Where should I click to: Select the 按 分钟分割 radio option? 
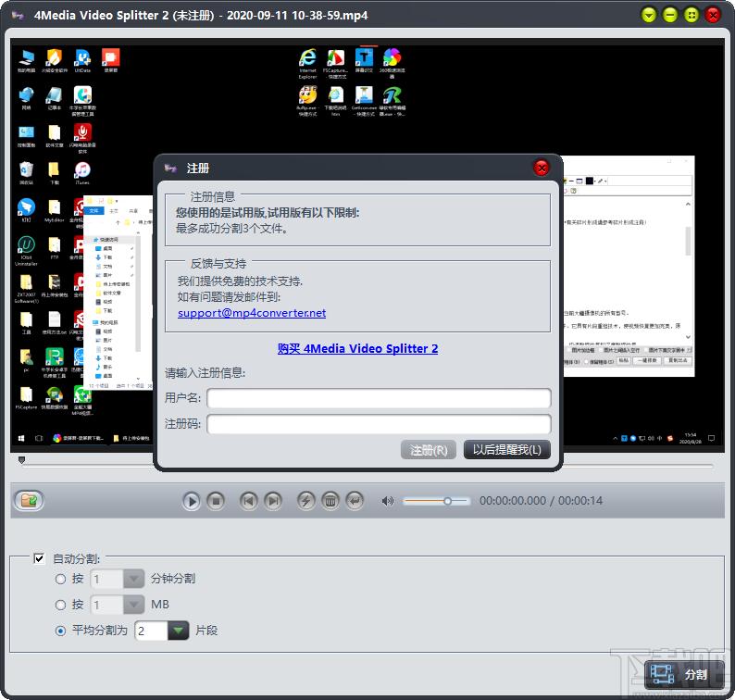[x=60, y=579]
